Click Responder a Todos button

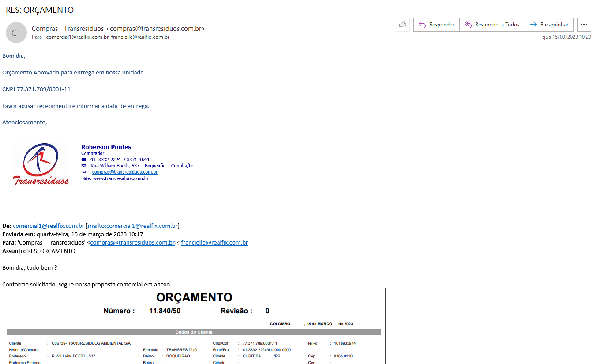point(492,25)
